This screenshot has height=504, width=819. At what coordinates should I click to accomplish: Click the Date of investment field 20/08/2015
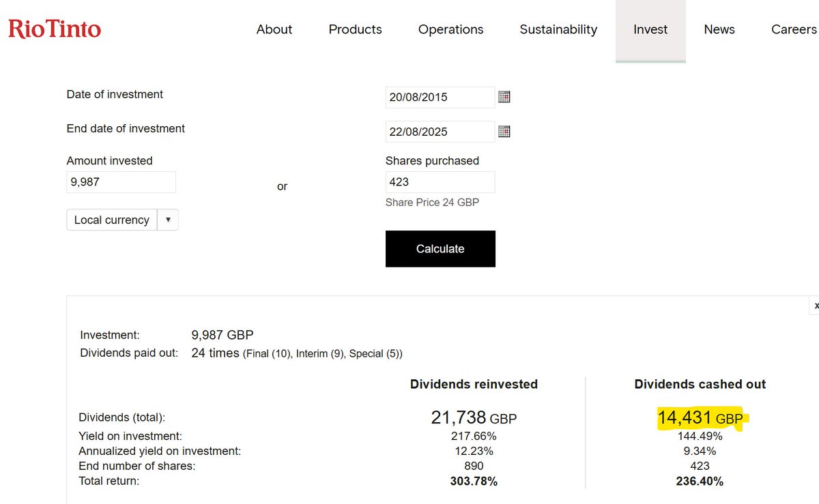tap(440, 97)
